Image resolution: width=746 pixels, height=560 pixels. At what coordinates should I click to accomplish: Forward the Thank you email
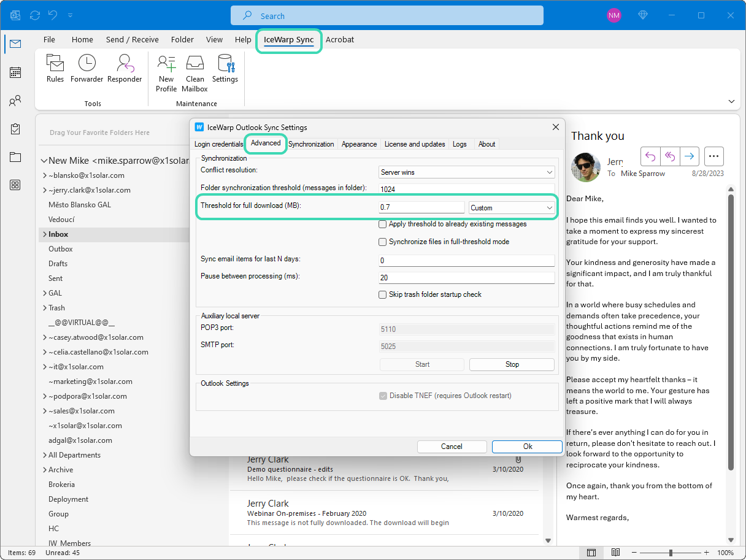point(690,156)
